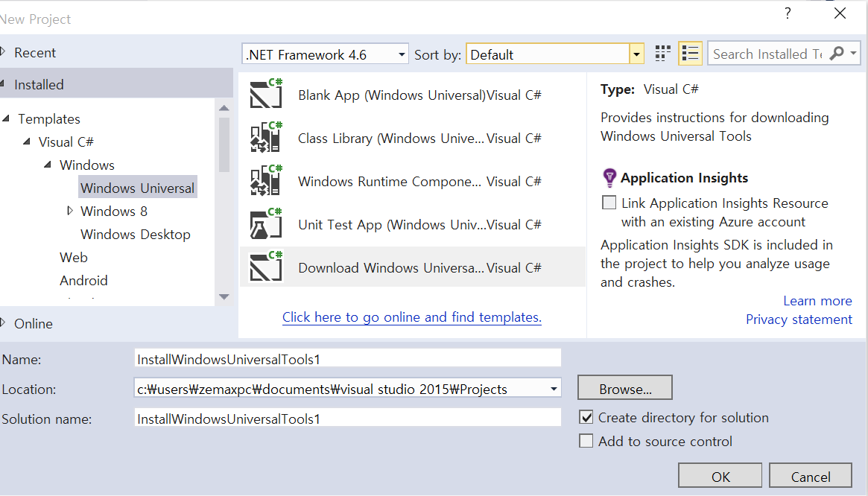Screen dimensions: 868x496
Task: Open the Learn more link
Action: coord(817,301)
